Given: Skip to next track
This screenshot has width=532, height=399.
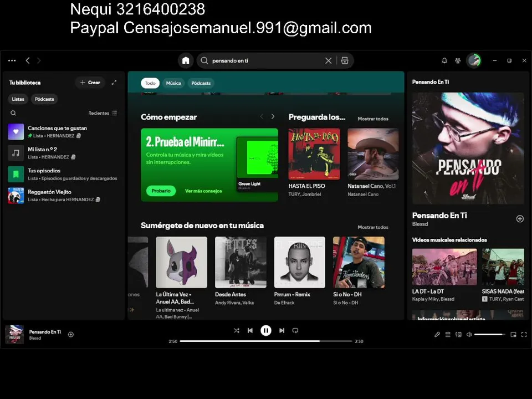Looking at the screenshot, I should pos(282,330).
